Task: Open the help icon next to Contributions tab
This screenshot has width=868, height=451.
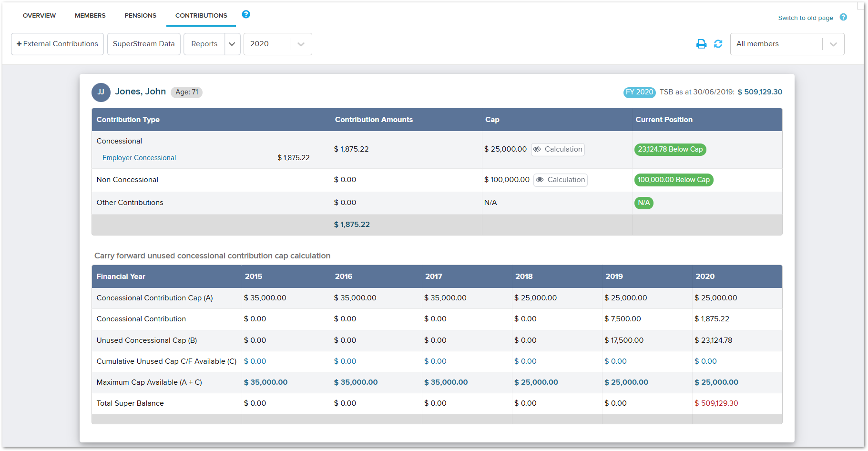Action: 246,14
